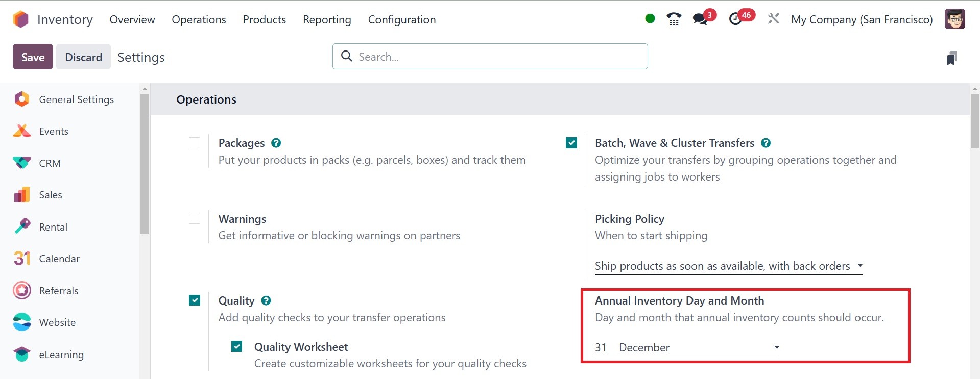This screenshot has width=980, height=379.
Task: Enable the Packages checkbox
Action: pyautogui.click(x=195, y=143)
